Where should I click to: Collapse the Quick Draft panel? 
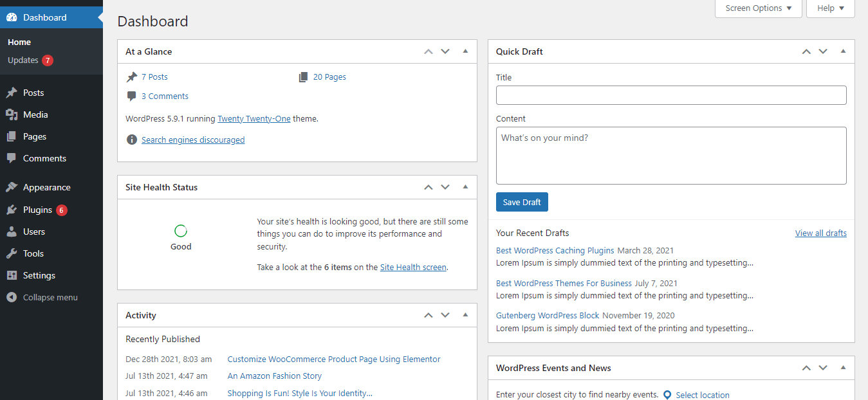(x=843, y=51)
